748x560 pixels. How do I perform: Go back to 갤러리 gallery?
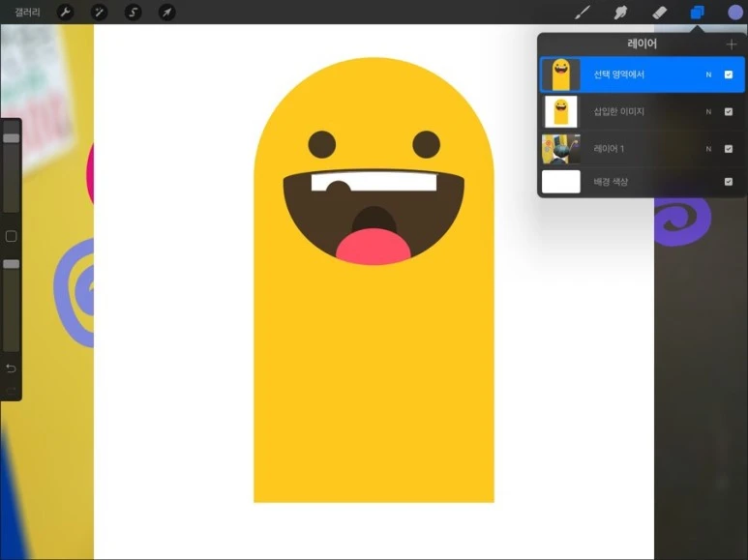click(x=27, y=13)
